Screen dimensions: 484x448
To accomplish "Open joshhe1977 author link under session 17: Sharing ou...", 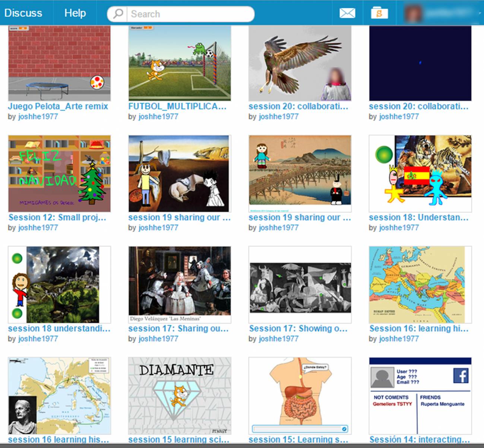I will (158, 339).
